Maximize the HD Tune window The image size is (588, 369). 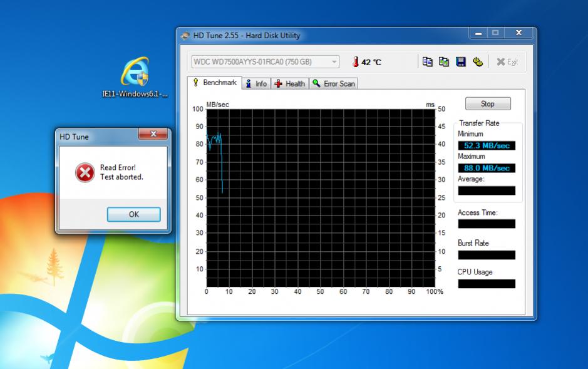click(495, 33)
